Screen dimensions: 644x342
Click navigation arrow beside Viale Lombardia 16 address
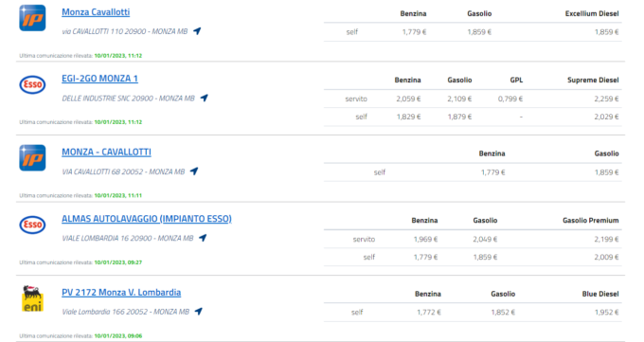click(x=203, y=238)
